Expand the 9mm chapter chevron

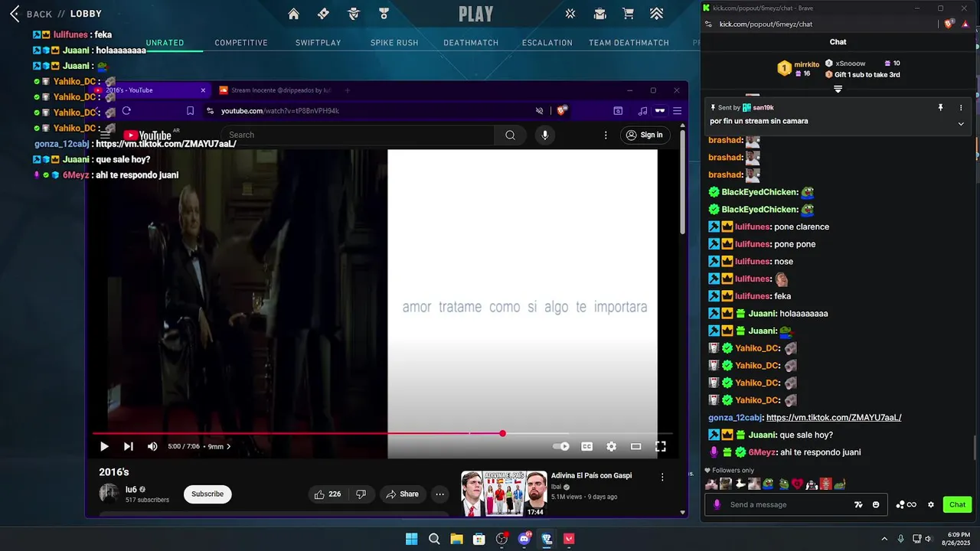[x=228, y=447]
